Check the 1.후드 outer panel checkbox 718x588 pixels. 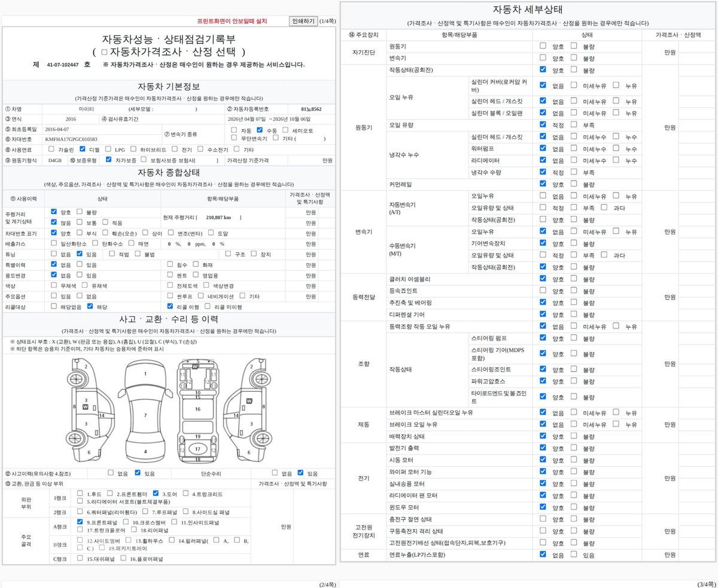(x=80, y=493)
